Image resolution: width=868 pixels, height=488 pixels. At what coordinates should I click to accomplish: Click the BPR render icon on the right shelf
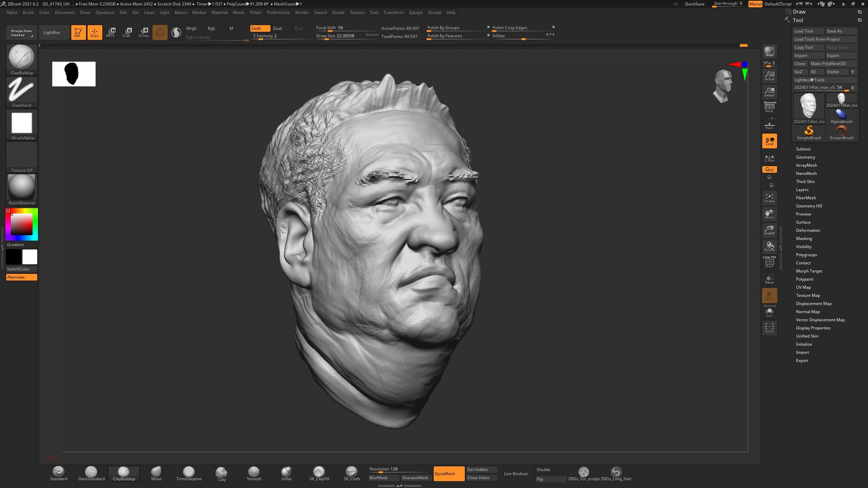770,52
